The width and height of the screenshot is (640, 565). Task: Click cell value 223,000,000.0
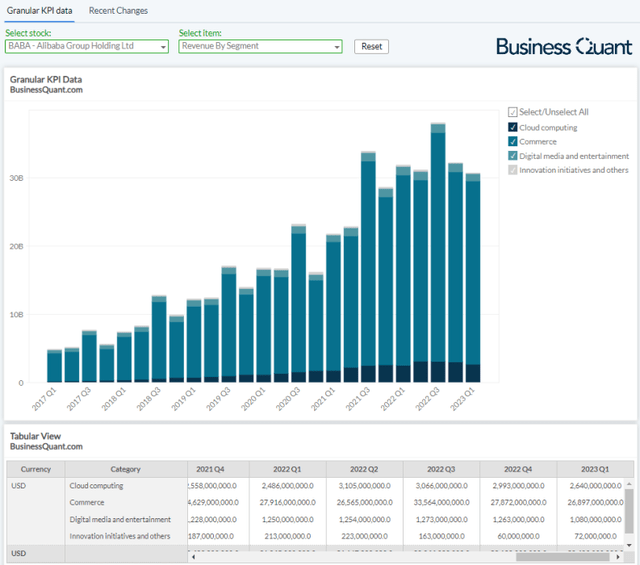click(364, 536)
